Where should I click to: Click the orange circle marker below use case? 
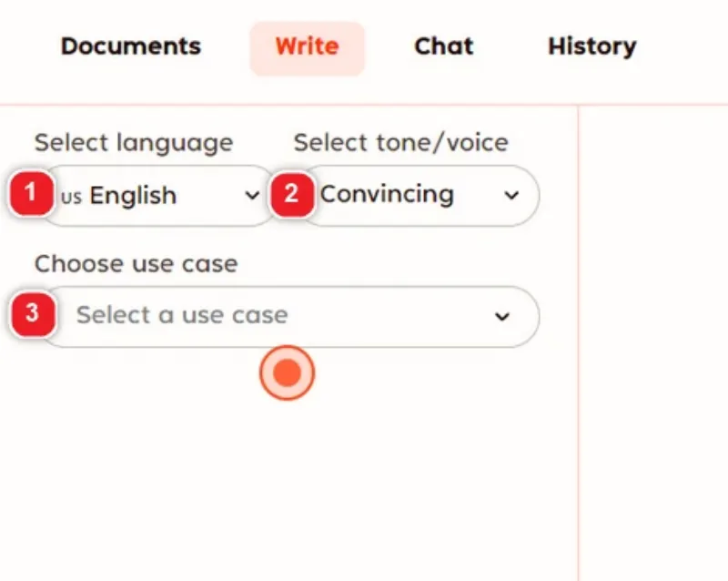287,372
